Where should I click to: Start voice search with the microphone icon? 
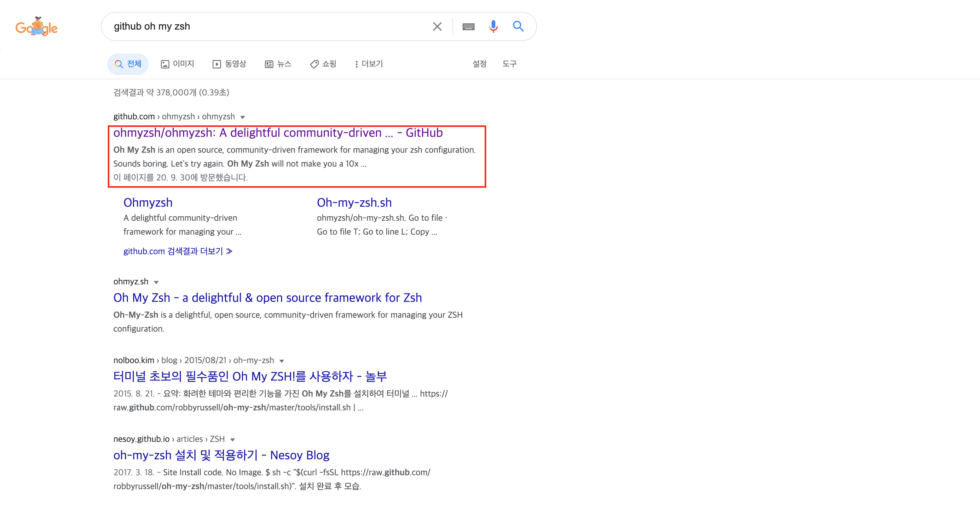493,26
